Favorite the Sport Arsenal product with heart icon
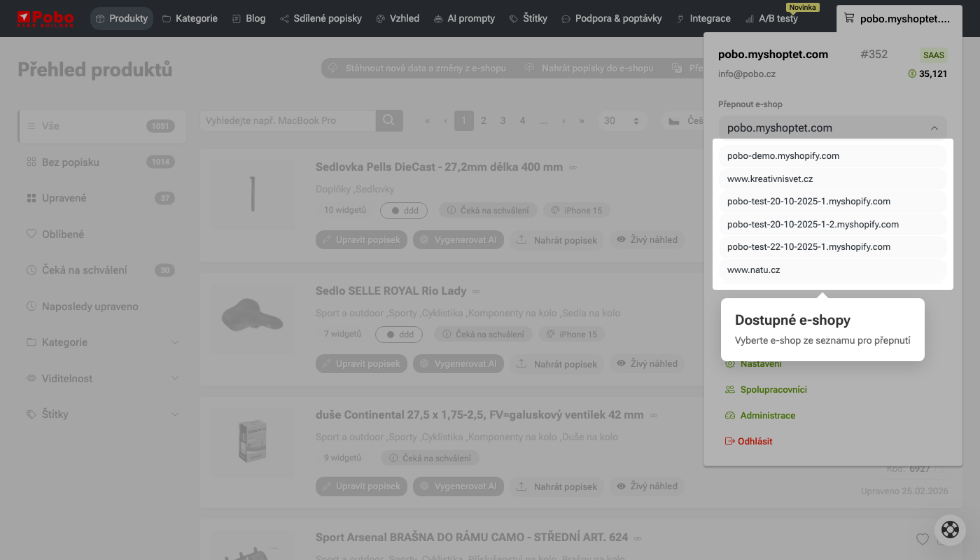Viewport: 980px width, 560px height. click(x=923, y=539)
